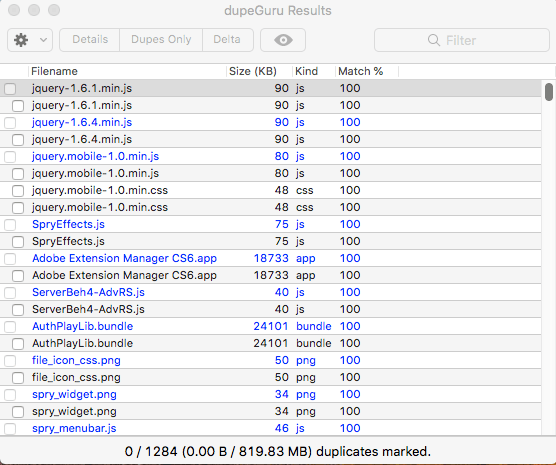This screenshot has height=465, width=556.
Task: Mark the black spry_widget.png duplicate checkbox
Action: coord(18,412)
